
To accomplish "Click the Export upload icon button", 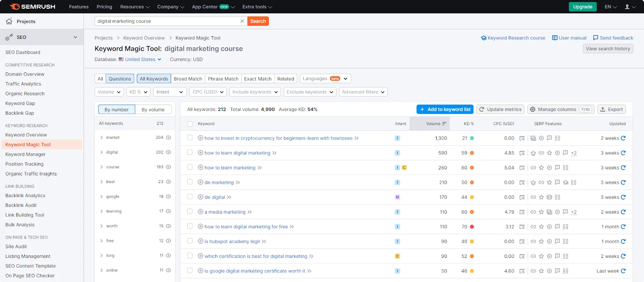I will coord(611,109).
